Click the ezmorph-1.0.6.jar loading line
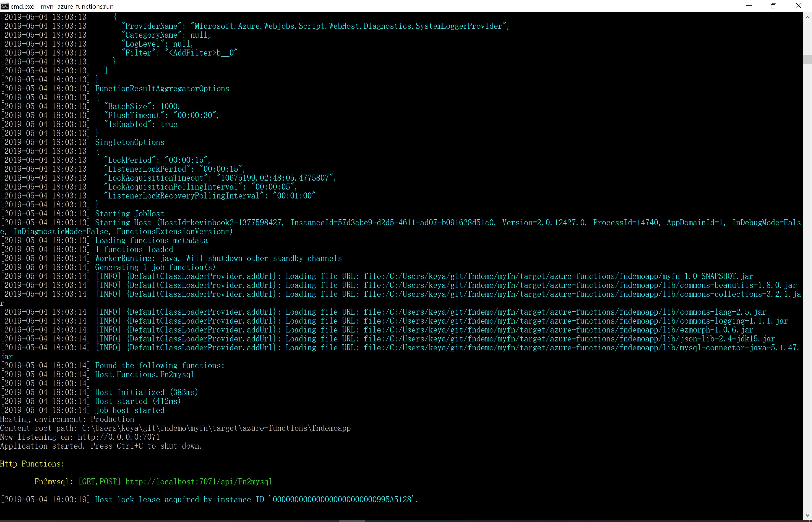This screenshot has width=812, height=522. click(377, 330)
